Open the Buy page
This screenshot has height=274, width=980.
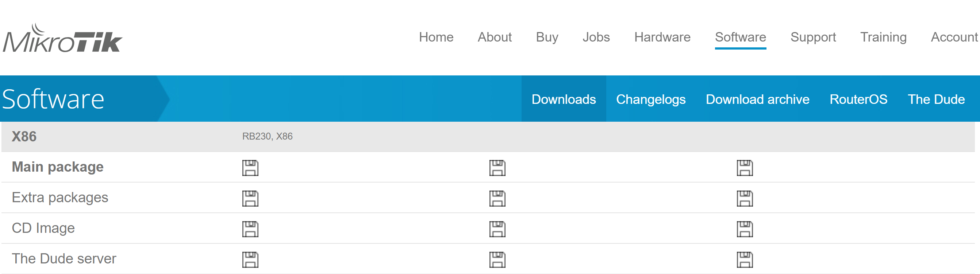(547, 37)
